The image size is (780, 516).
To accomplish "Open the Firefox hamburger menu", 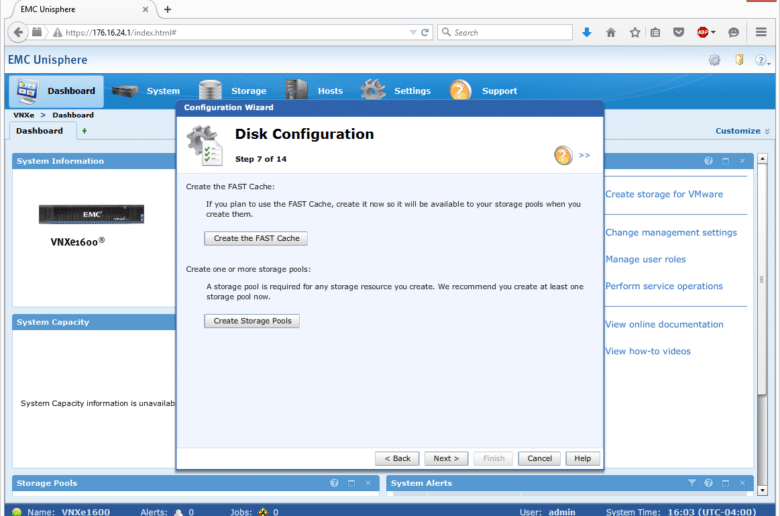I will (761, 32).
